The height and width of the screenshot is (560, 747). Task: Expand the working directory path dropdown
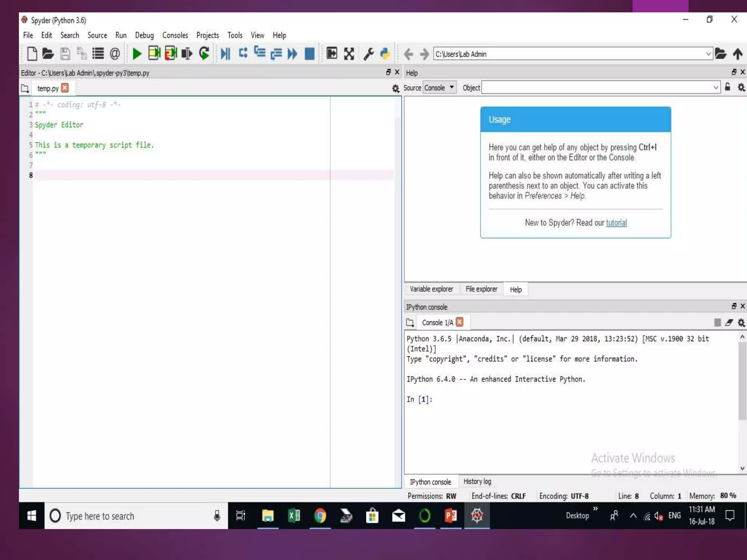click(708, 54)
